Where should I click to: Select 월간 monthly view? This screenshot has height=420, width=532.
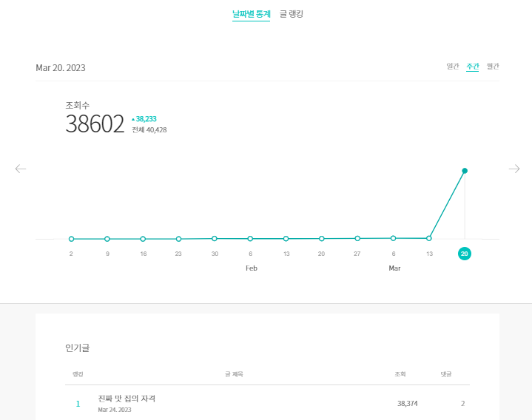493,66
